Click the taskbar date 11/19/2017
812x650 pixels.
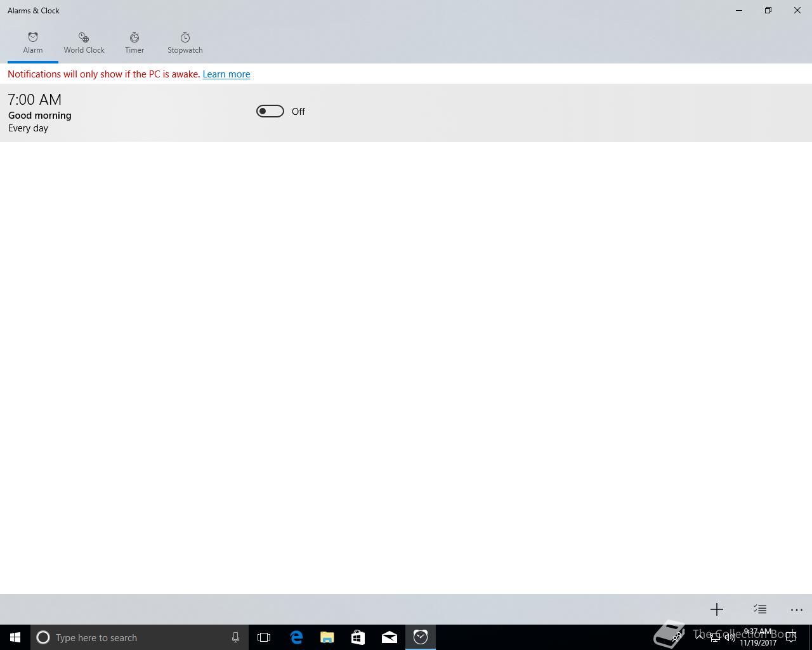click(x=758, y=643)
